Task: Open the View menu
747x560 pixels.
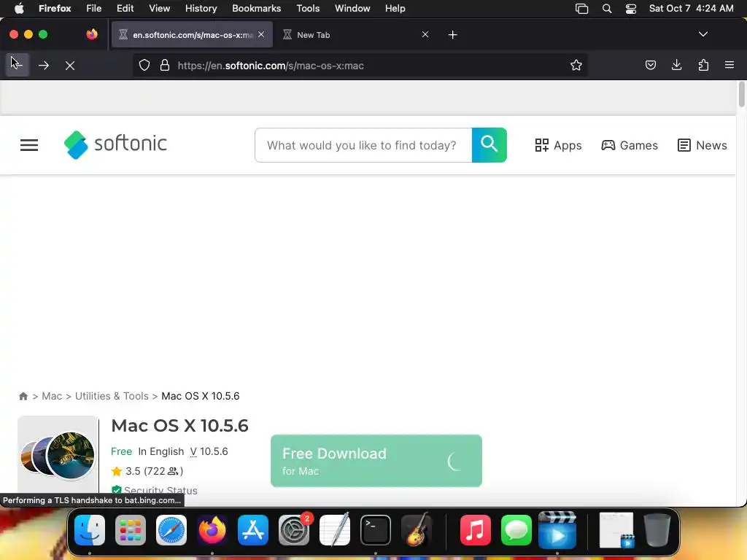Action: click(x=160, y=8)
